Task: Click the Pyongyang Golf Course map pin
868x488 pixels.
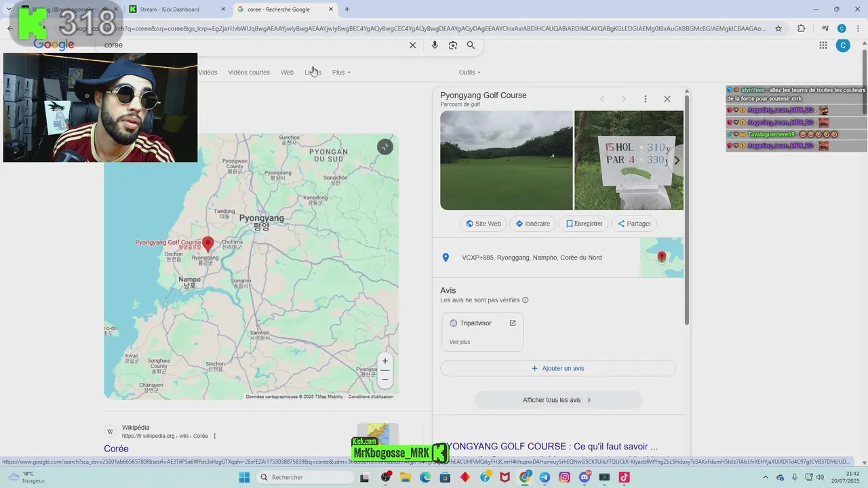Action: tap(208, 243)
